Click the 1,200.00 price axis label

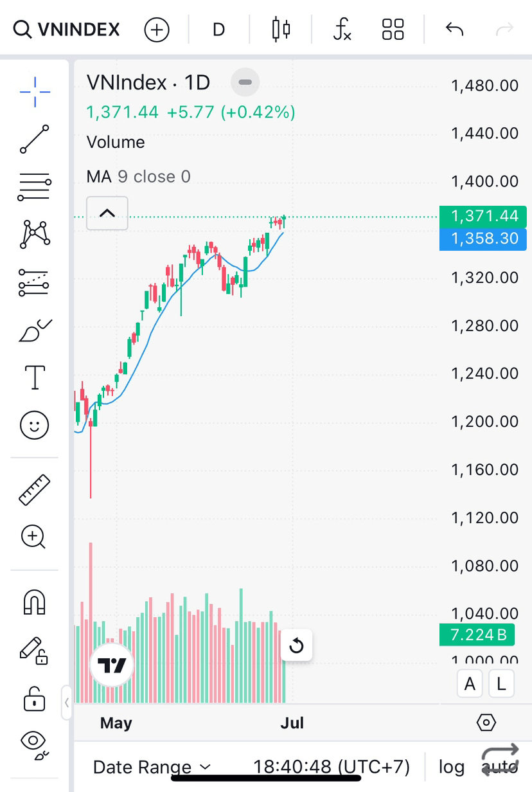pyautogui.click(x=485, y=422)
